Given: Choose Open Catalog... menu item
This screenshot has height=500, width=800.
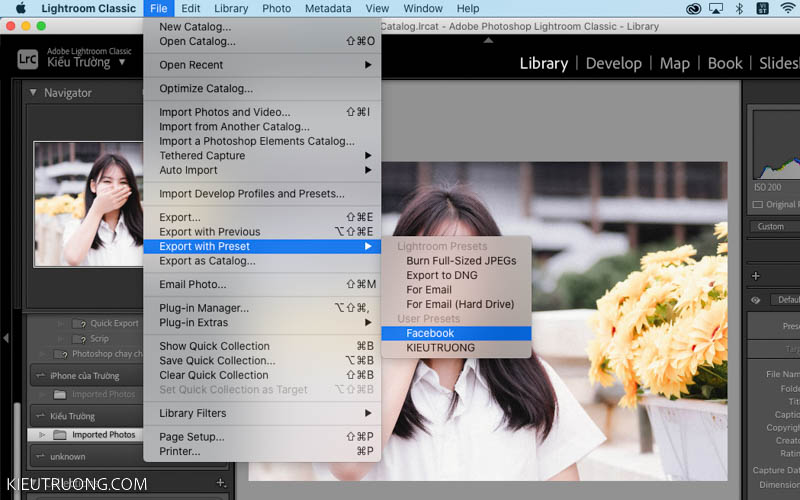Looking at the screenshot, I should click(x=262, y=41).
